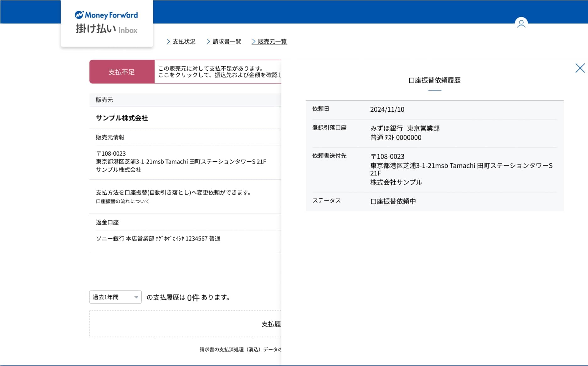Click the 2024/11/10 request date value
Image resolution: width=588 pixels, height=366 pixels.
point(387,110)
